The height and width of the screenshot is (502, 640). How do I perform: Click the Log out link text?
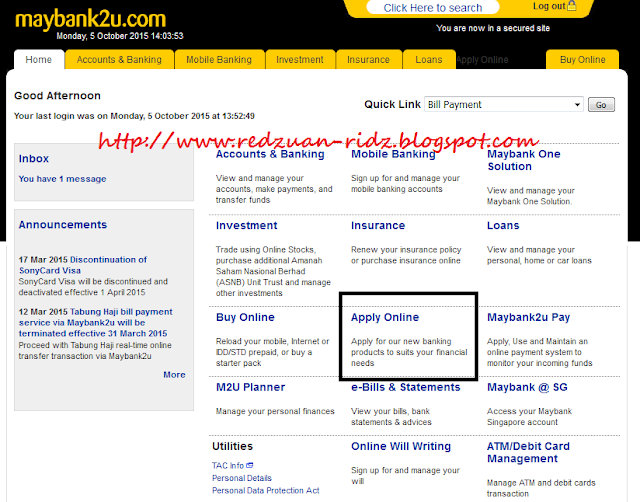tap(549, 6)
